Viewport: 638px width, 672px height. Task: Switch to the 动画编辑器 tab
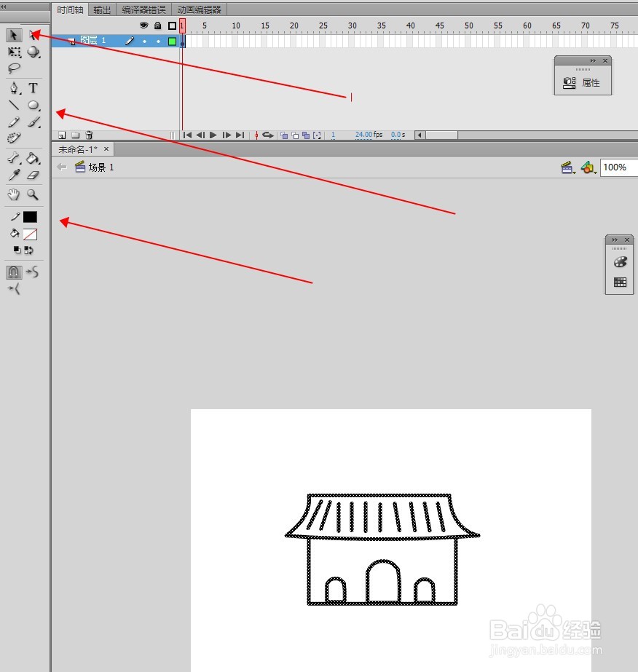point(198,9)
